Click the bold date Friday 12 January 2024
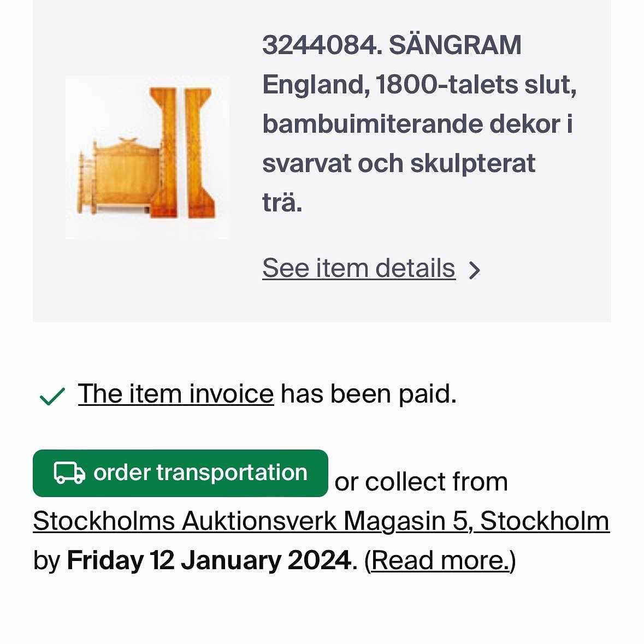Screen dimensions: 644x644 pos(209,560)
